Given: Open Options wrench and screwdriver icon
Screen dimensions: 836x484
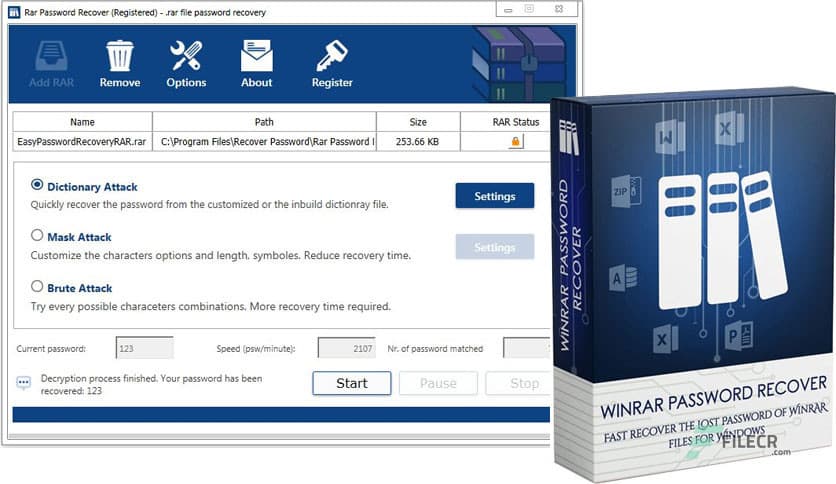Looking at the screenshot, I should (186, 56).
